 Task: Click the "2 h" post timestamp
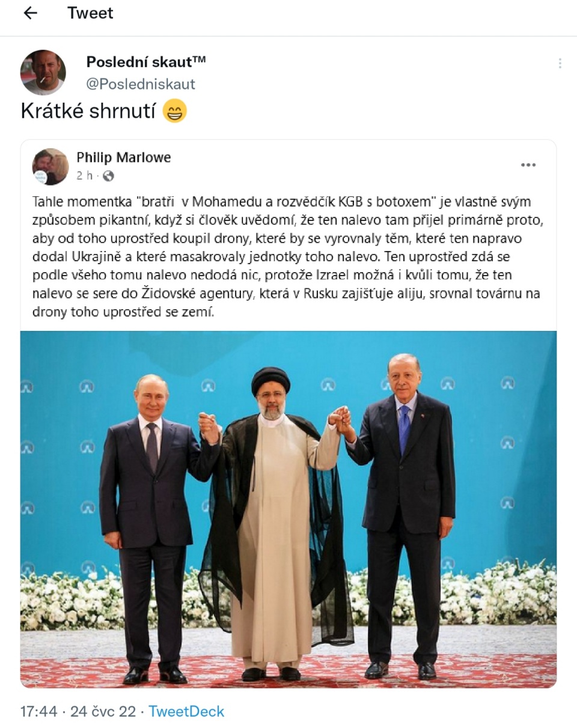pos(84,176)
